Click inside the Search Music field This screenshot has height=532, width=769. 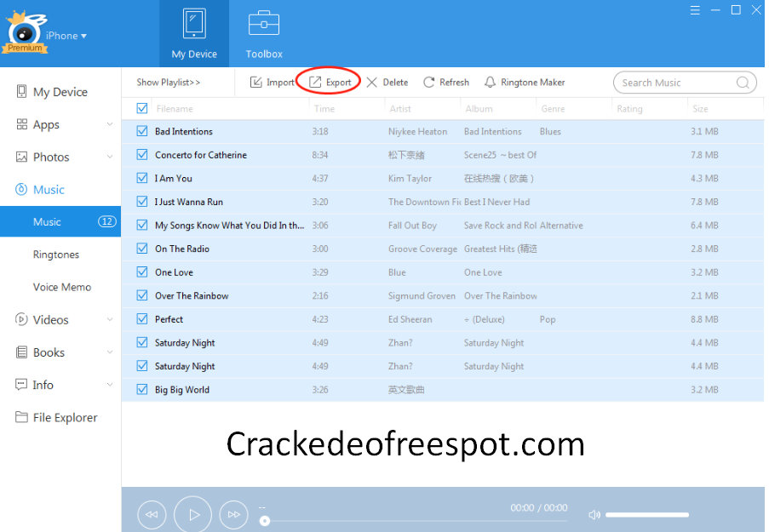678,82
